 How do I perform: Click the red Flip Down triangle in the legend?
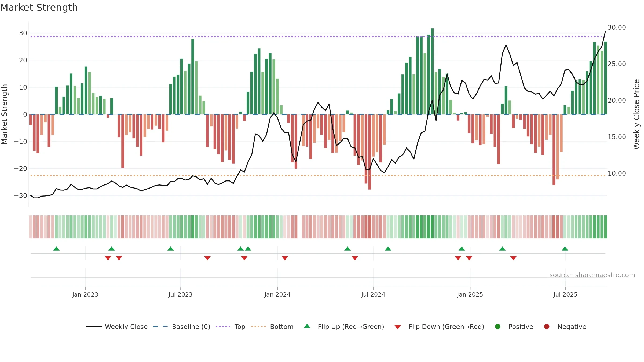click(398, 327)
